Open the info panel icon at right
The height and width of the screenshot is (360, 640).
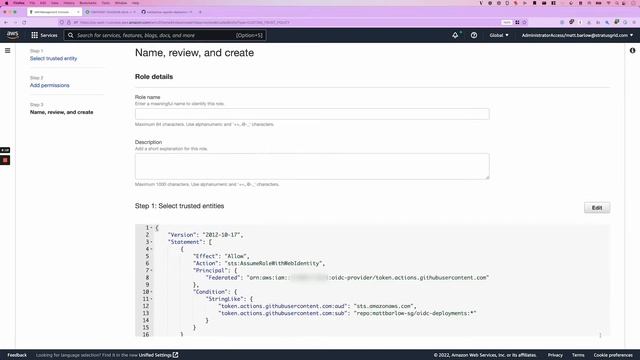[632, 51]
